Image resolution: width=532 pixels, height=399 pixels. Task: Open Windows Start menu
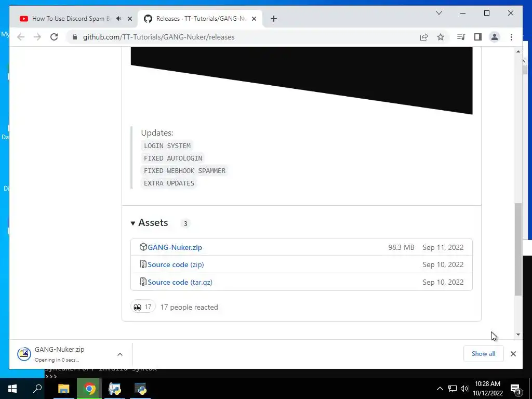click(12, 389)
